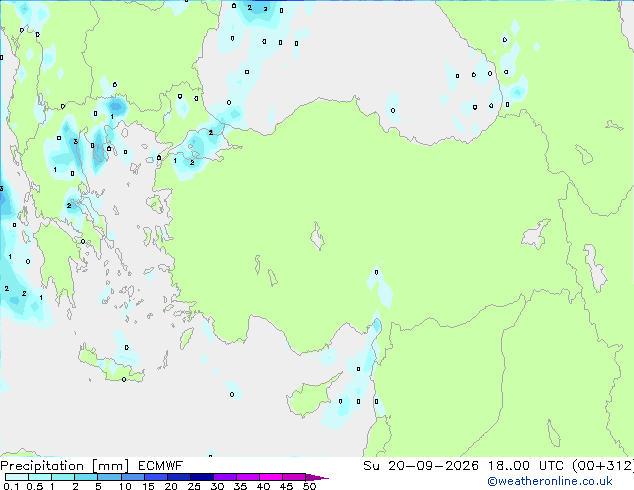Click the weatheronline.co.uk copyright link

point(549,481)
